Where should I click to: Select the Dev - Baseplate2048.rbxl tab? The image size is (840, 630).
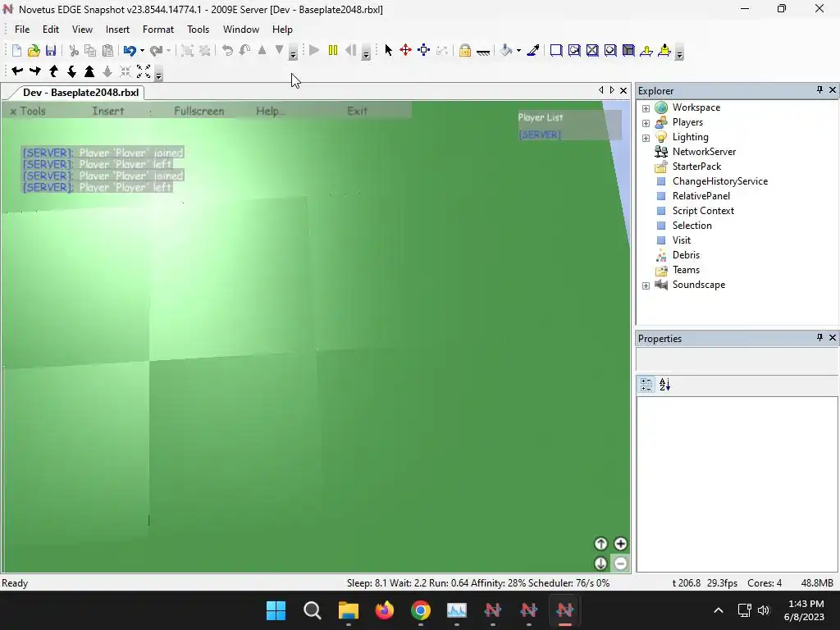click(80, 93)
